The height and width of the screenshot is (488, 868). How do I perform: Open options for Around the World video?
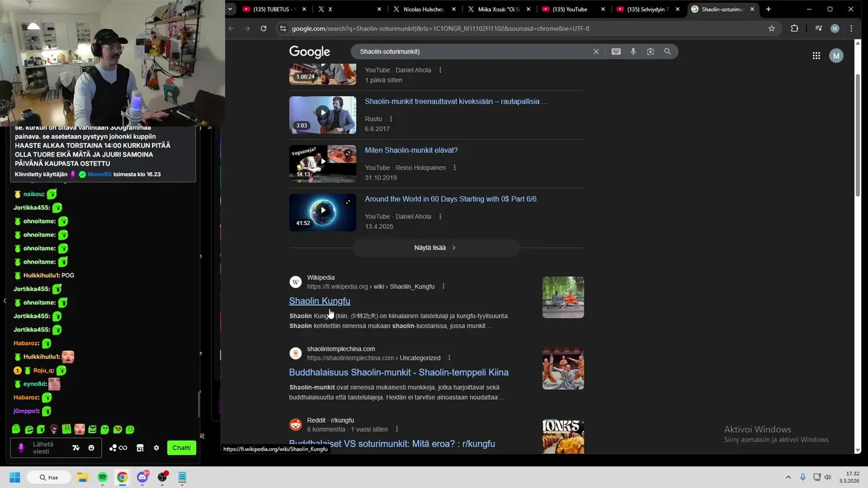(440, 217)
